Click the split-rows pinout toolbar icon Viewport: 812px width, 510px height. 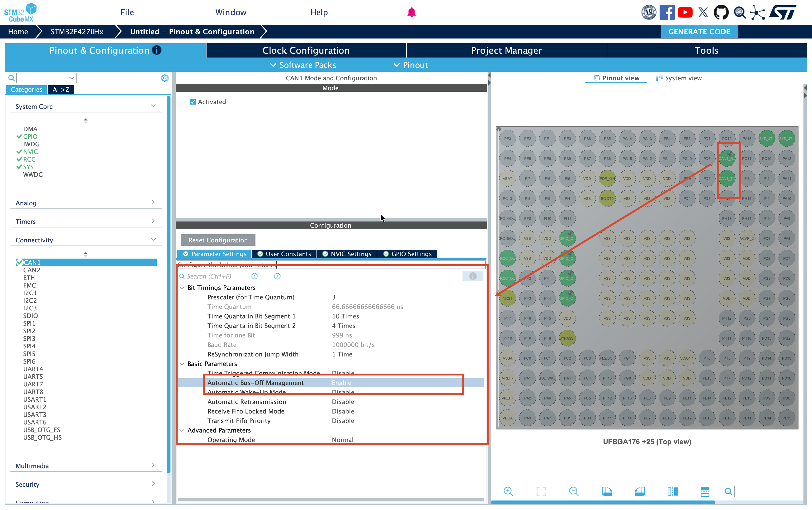click(705, 491)
